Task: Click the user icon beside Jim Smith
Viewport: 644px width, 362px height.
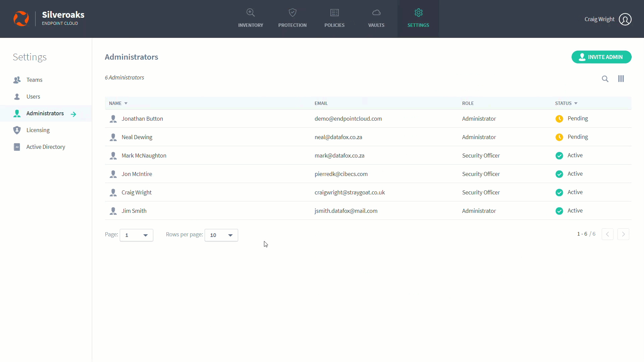Action: 113,211
